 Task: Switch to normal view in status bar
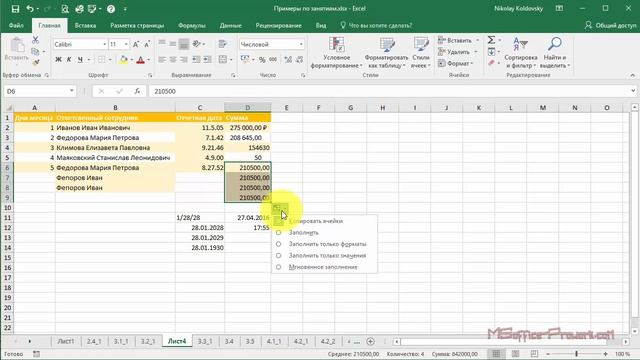pos(496,354)
